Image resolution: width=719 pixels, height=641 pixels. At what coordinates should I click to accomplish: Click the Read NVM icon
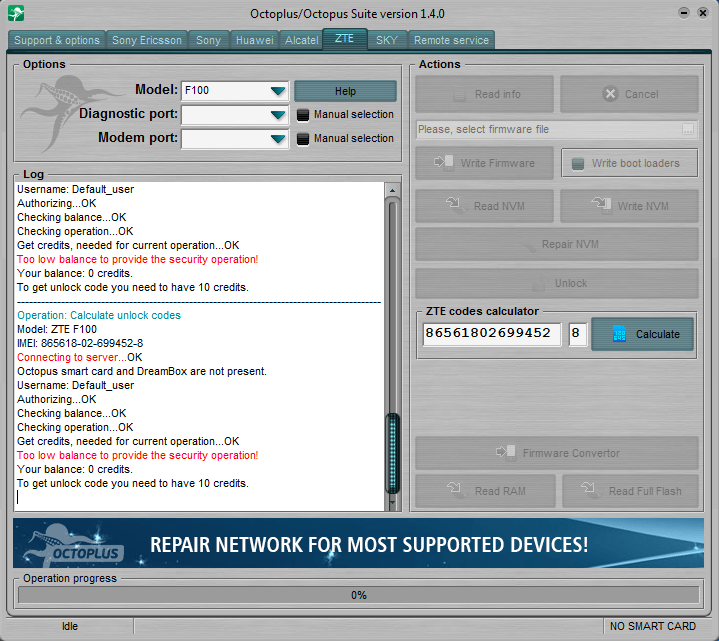click(455, 205)
